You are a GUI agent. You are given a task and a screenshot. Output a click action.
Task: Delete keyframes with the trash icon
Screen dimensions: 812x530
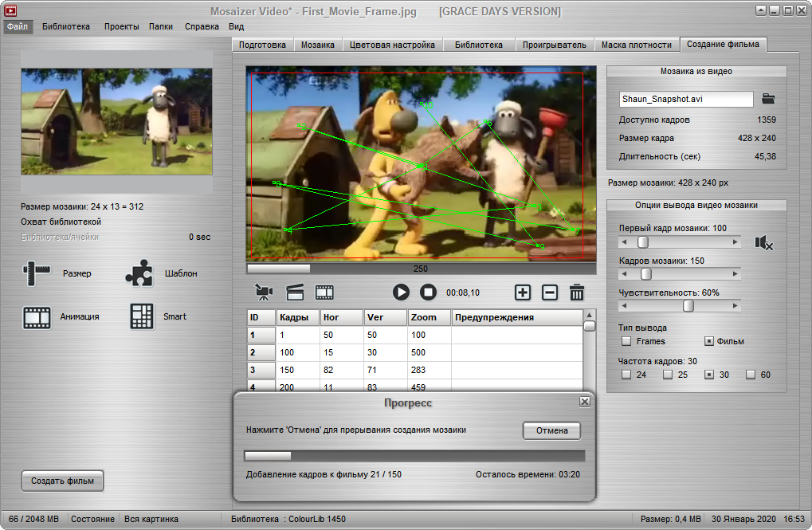577,292
